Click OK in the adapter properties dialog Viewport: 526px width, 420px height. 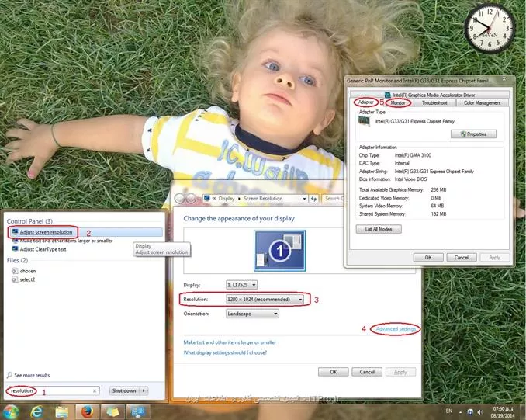[x=428, y=258]
